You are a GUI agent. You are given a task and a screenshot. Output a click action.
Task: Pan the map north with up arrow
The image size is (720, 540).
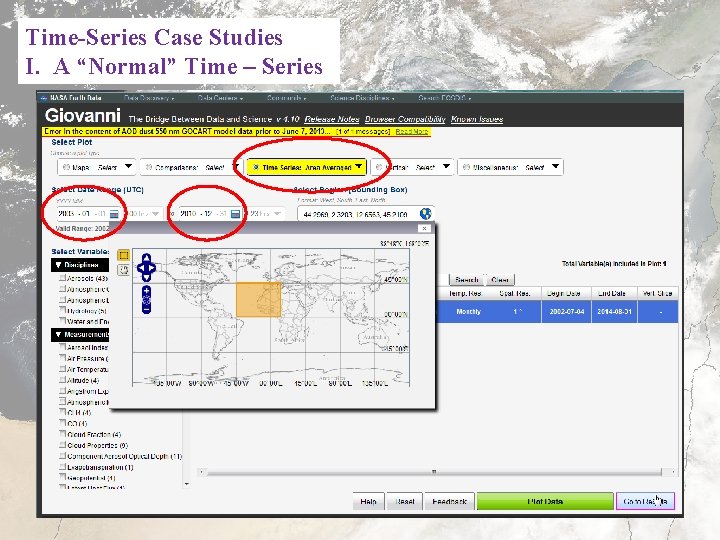point(146,258)
